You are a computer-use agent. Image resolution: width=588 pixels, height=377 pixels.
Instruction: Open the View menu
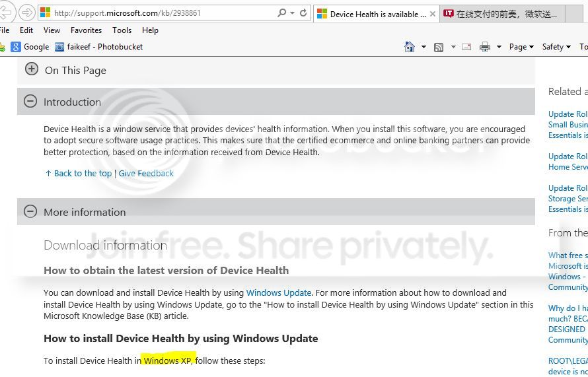[x=52, y=30]
